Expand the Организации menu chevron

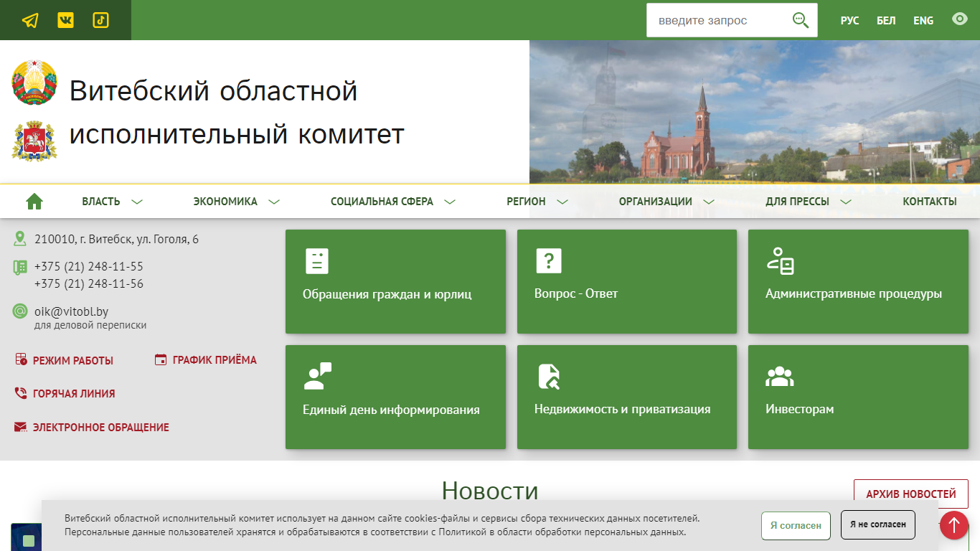coord(709,202)
